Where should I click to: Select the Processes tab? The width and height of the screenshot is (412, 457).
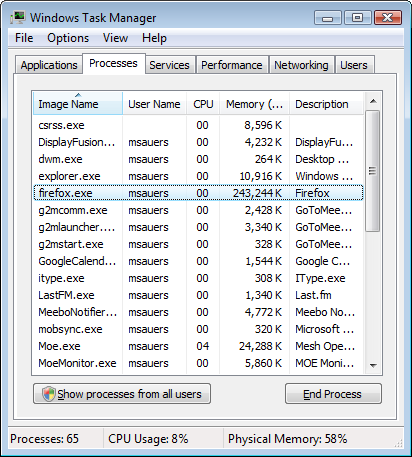113,63
